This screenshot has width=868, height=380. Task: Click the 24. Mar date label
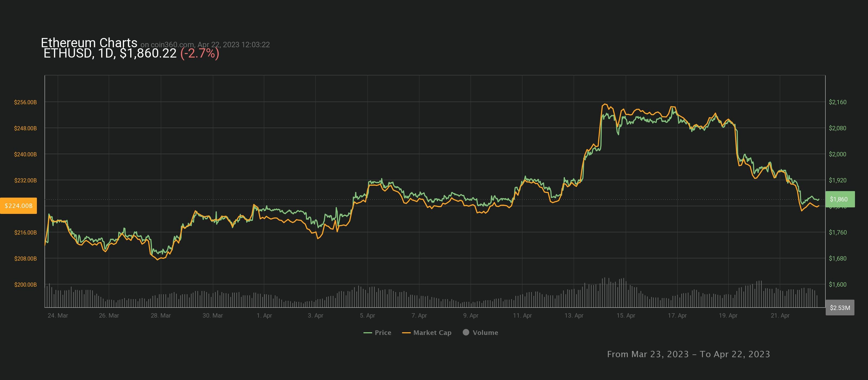click(x=58, y=316)
